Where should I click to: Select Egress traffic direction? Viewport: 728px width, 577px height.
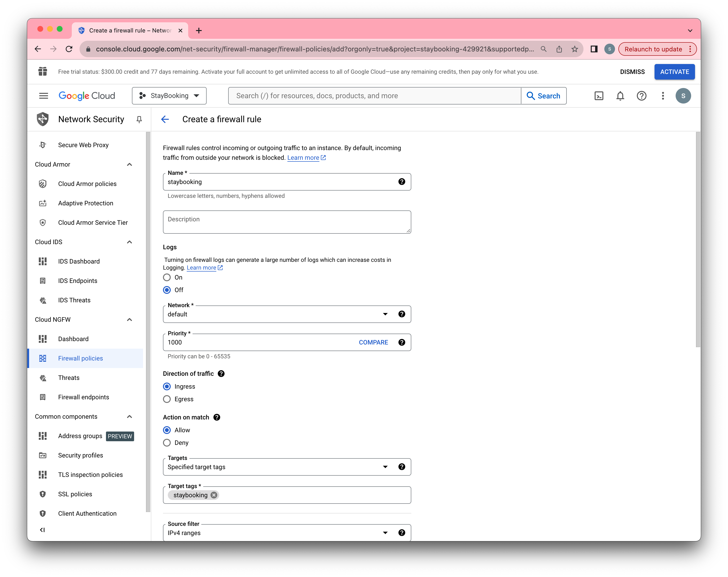pyautogui.click(x=167, y=399)
